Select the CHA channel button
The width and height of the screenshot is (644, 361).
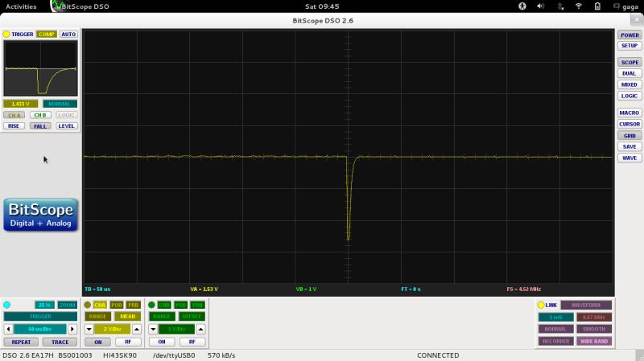[x=100, y=305]
